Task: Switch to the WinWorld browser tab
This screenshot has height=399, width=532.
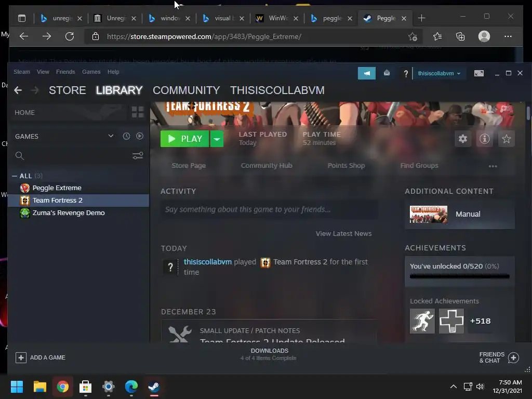Action: pos(277,18)
